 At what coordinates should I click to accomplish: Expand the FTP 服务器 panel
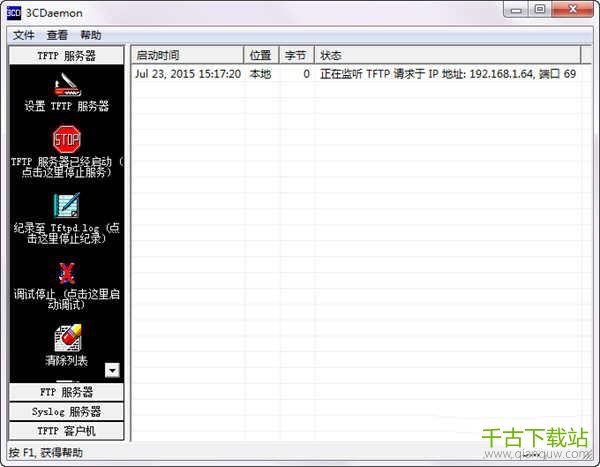(x=67, y=392)
